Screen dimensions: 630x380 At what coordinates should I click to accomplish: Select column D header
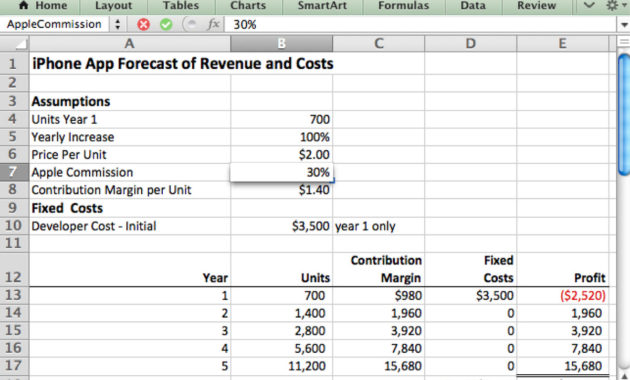coord(470,43)
